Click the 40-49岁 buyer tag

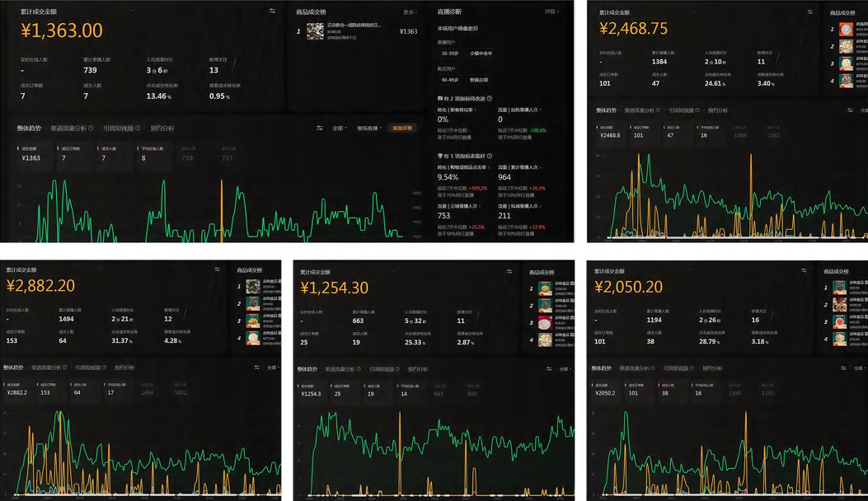pyautogui.click(x=449, y=80)
